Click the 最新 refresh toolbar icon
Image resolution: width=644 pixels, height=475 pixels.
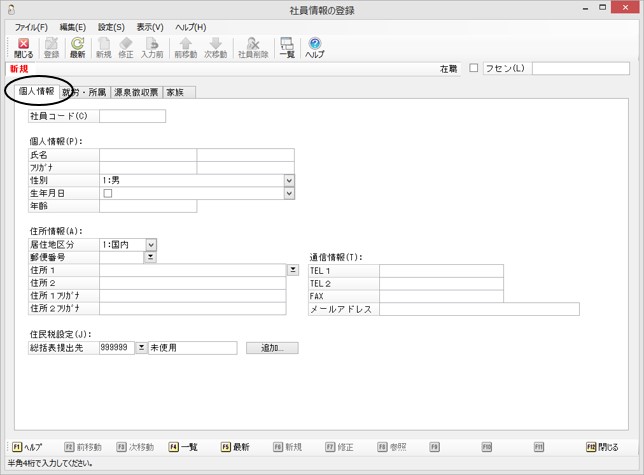click(x=77, y=48)
